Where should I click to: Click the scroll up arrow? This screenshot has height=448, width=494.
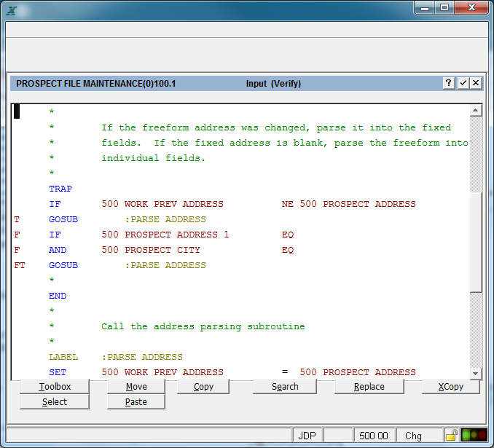pyautogui.click(x=476, y=110)
